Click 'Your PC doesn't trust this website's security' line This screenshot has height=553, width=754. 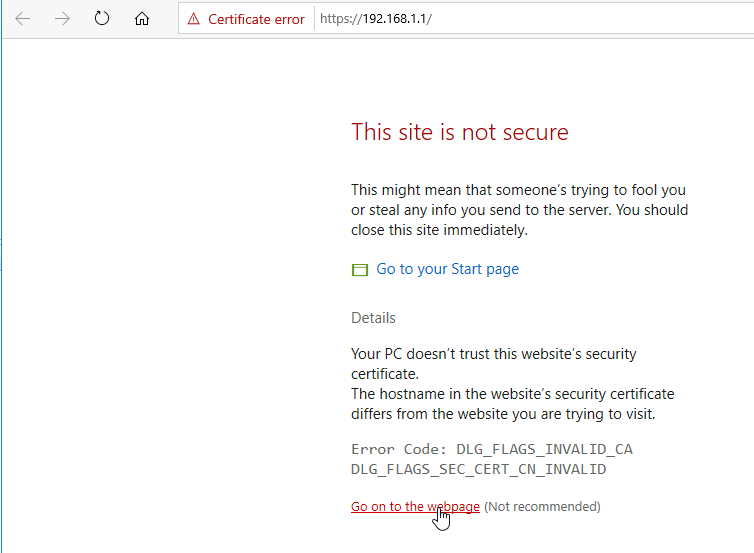pos(494,354)
